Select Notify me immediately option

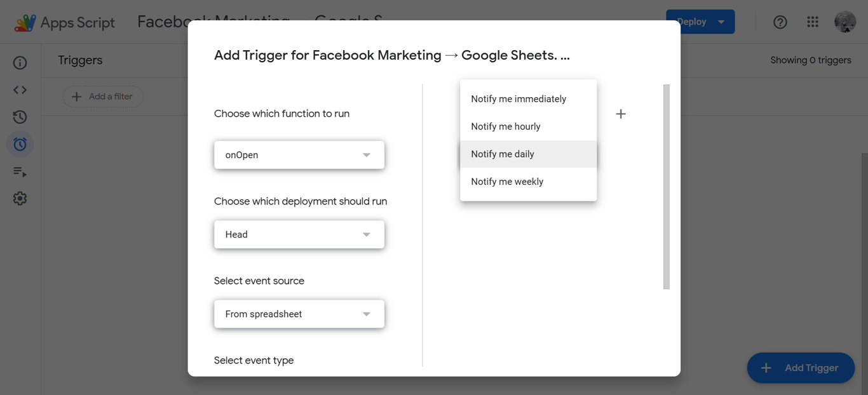528,99
